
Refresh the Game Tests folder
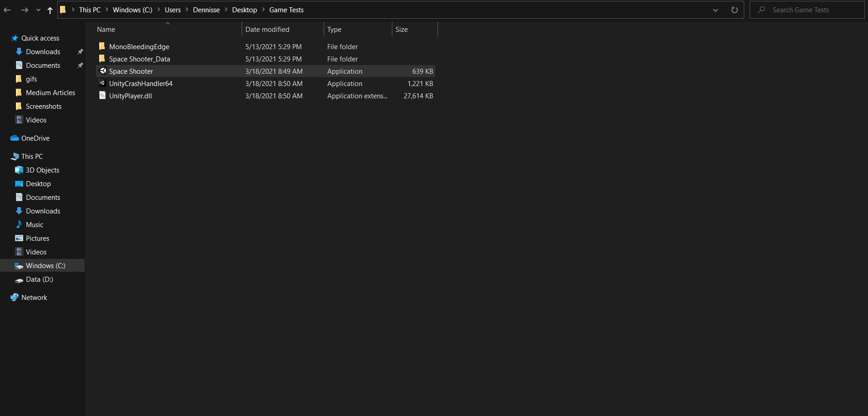point(734,10)
